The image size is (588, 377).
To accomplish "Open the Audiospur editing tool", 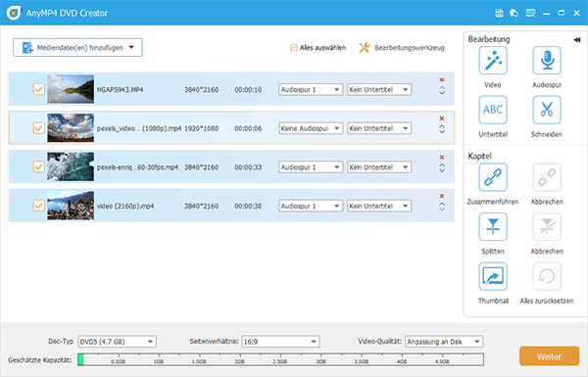I will click(547, 61).
